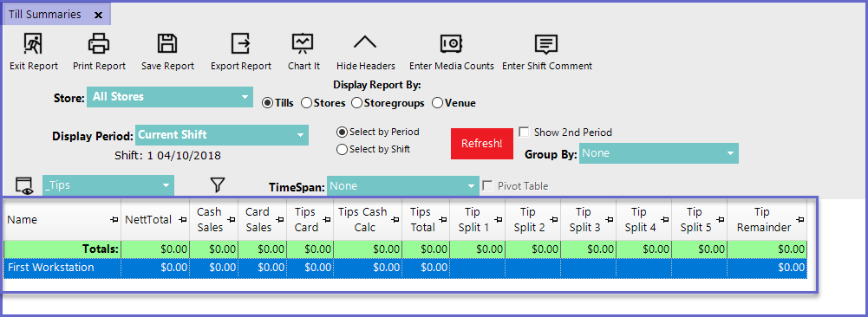Click the filter funnel icon
The width and height of the screenshot is (868, 317).
click(217, 185)
